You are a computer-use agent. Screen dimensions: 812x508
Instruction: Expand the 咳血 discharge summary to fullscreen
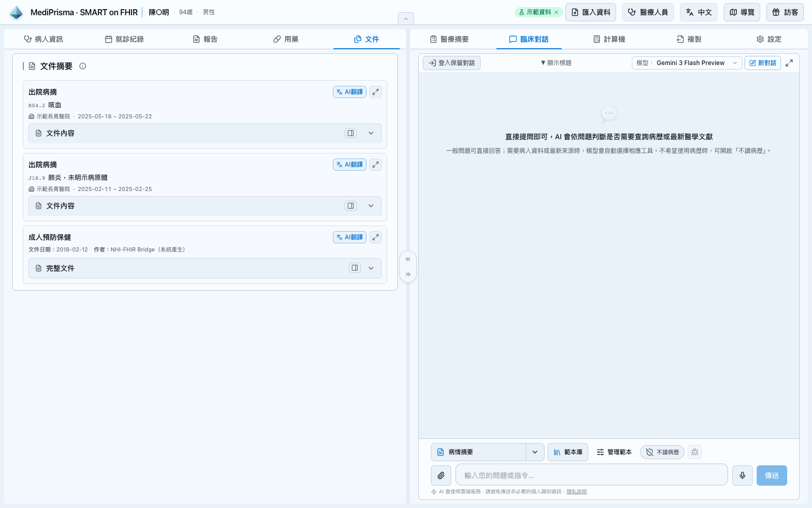[x=376, y=92]
